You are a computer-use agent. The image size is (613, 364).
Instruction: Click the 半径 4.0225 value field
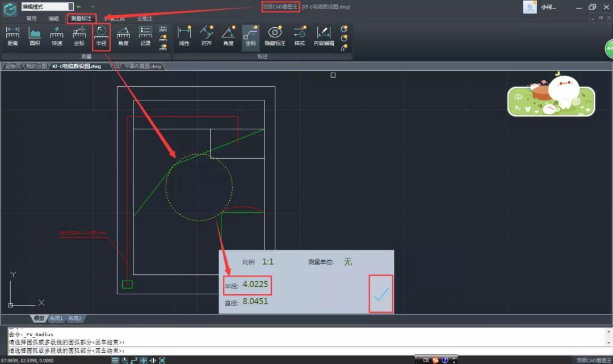[247, 285]
